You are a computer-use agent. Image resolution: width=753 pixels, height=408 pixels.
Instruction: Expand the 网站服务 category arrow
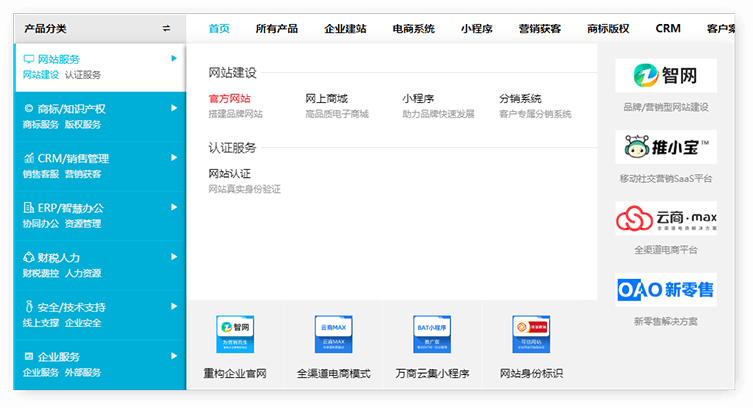pos(174,59)
